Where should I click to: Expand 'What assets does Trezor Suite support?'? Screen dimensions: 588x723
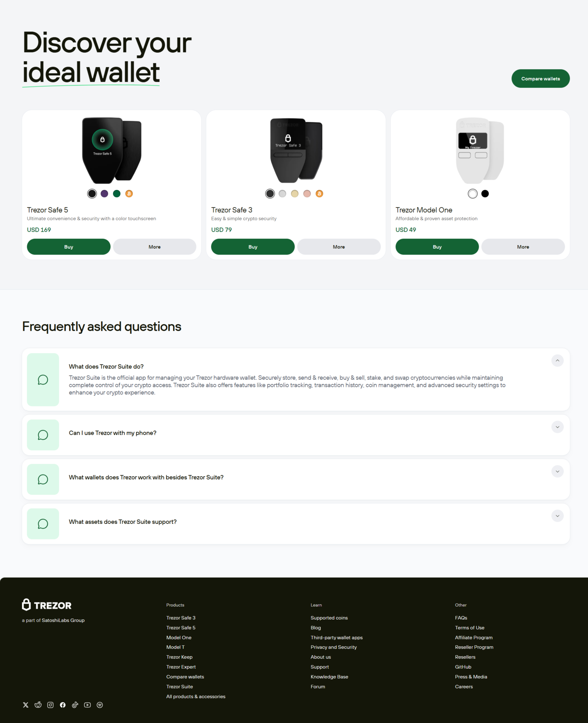557,516
